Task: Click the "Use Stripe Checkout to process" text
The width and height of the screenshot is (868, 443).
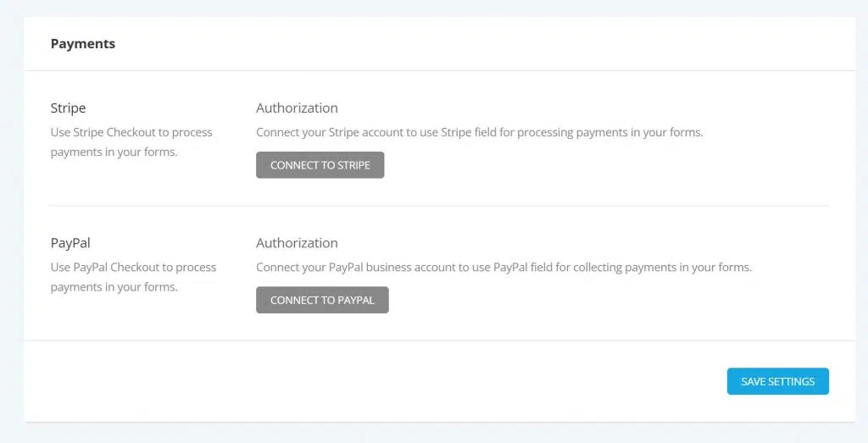Action: point(131,132)
